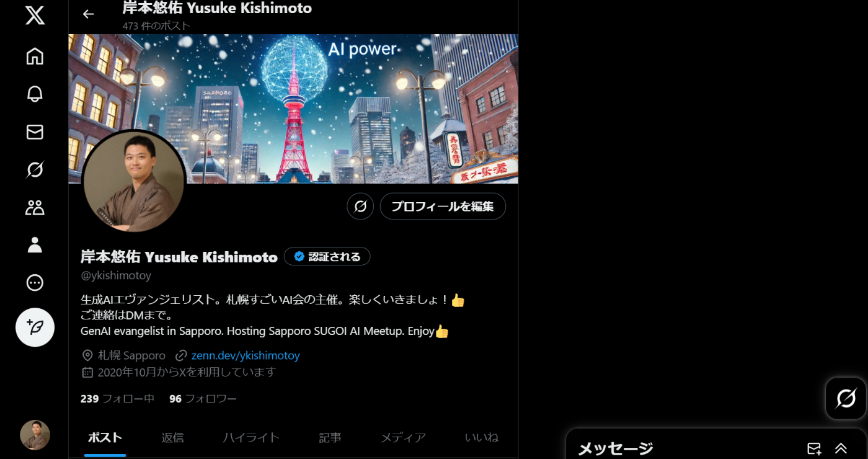Open the X logo home link

coord(35,16)
